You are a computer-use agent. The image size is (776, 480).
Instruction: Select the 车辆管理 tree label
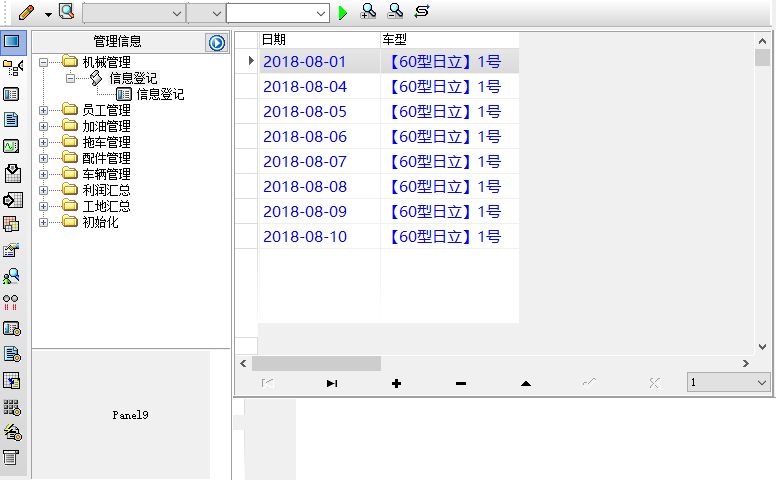[106, 174]
